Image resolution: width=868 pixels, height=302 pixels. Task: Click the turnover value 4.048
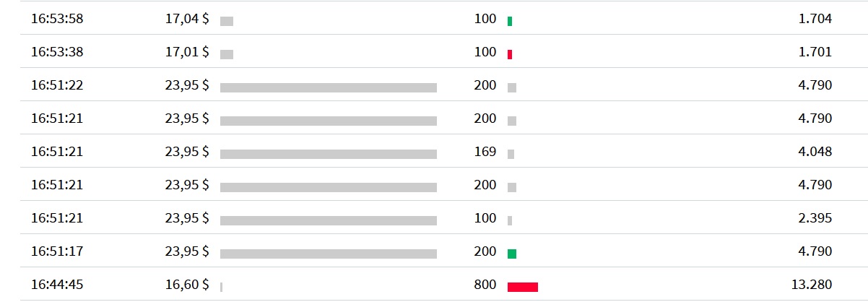[815, 152]
